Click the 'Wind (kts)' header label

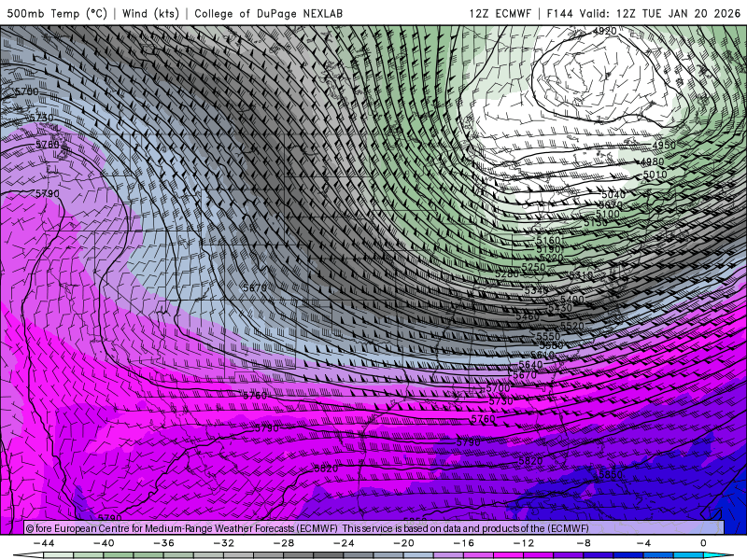tap(150, 13)
